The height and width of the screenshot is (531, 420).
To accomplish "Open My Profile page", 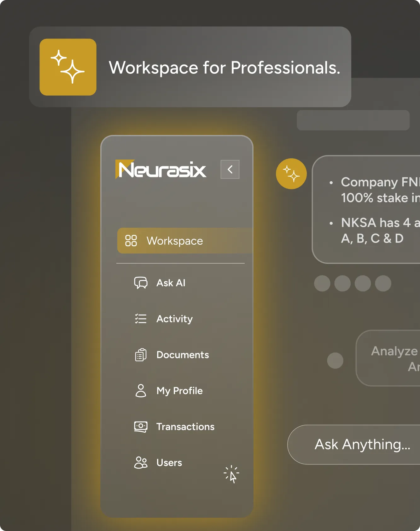I will point(179,391).
